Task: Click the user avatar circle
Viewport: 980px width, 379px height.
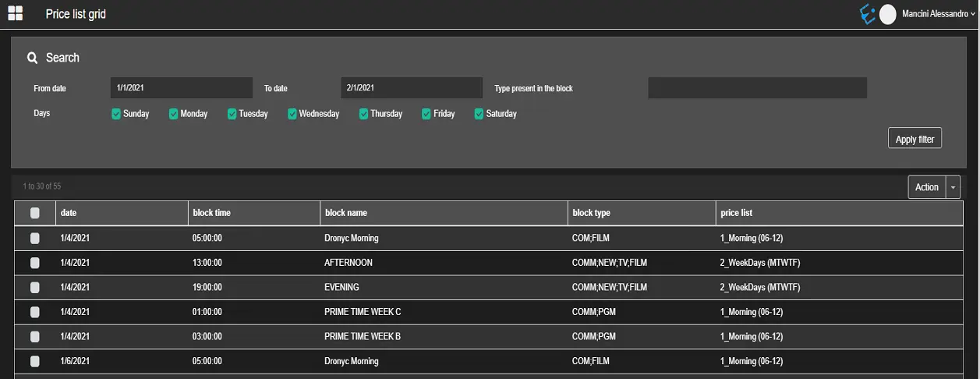Action: [887, 14]
